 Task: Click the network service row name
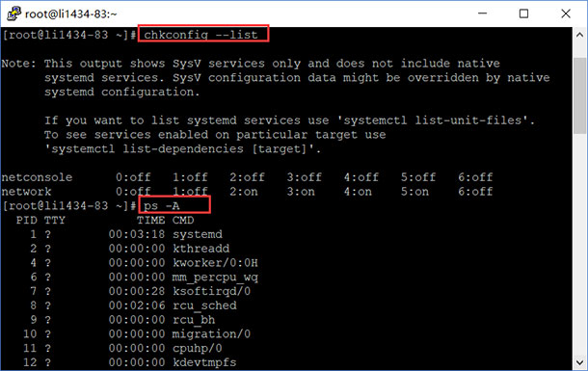click(26, 192)
